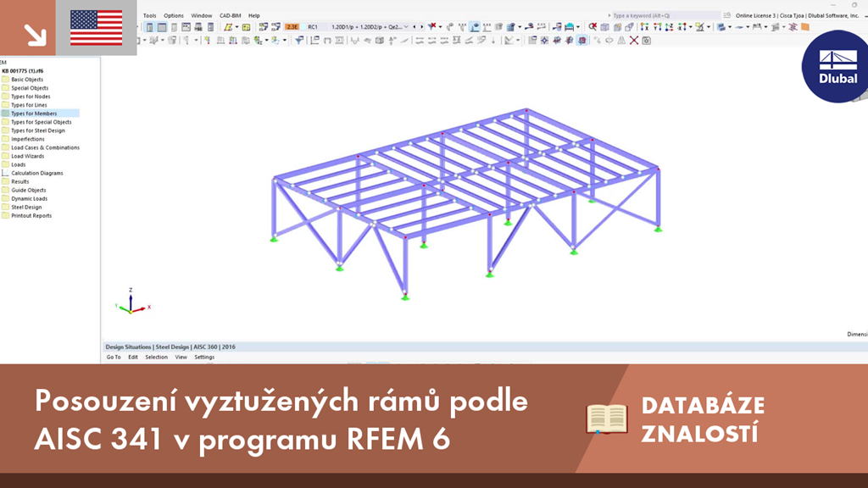Select Special Objects in navigator
This screenshot has height=488, width=868.
[x=30, y=88]
